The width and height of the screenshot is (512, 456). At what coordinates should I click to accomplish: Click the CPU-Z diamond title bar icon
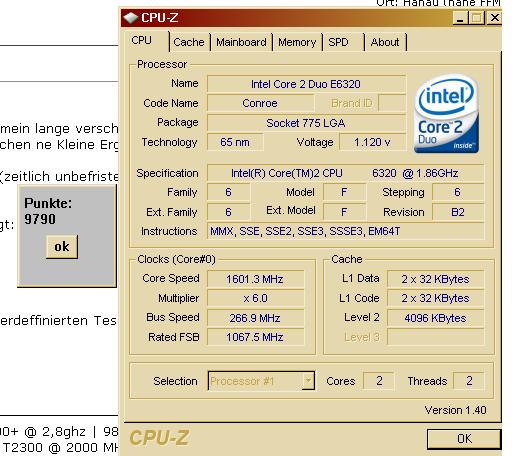coord(131,18)
